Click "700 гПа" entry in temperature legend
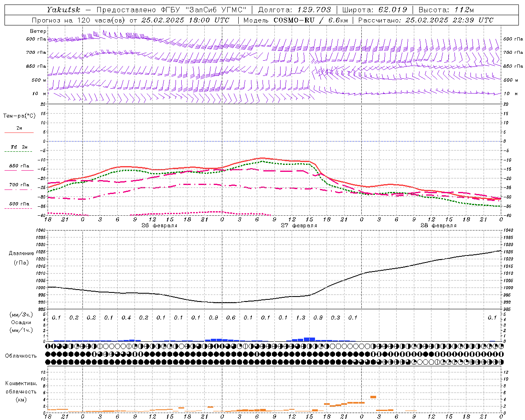Image resolution: width=525 pixels, height=420 pixels. [19, 185]
